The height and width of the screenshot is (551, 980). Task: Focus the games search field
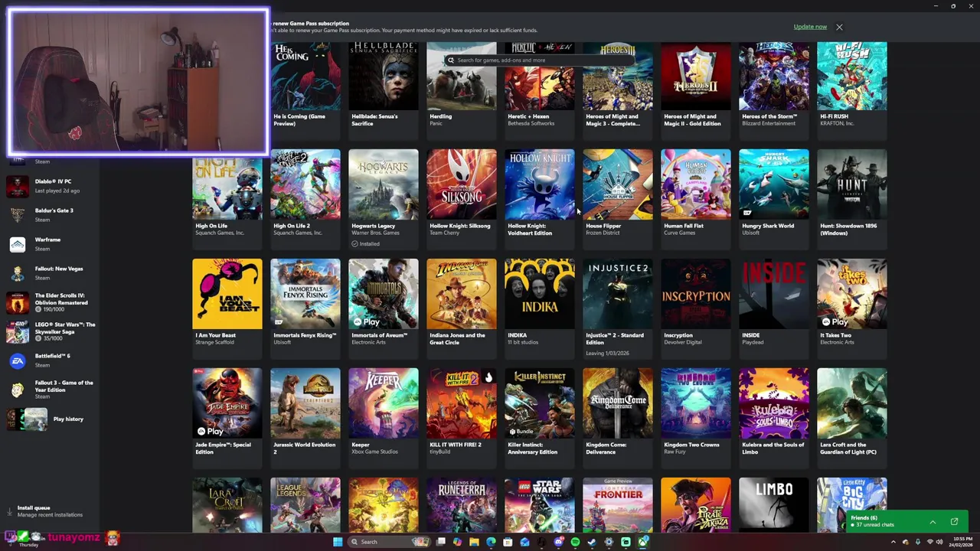click(x=536, y=60)
